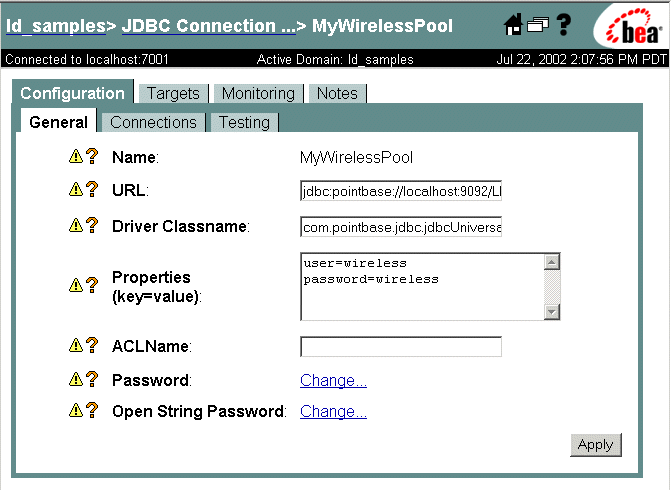Switch to the Connections sub-tab
Viewport: 671px width, 490px height.
153,122
